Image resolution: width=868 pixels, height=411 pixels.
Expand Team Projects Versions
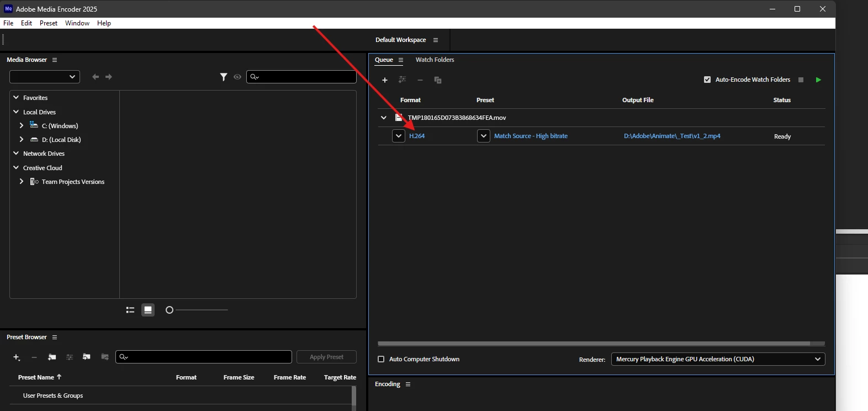tap(22, 181)
